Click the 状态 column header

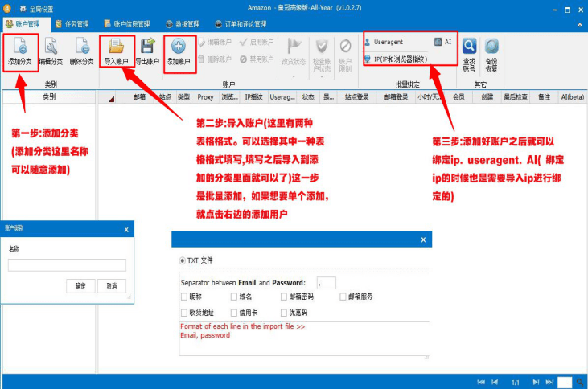click(308, 97)
